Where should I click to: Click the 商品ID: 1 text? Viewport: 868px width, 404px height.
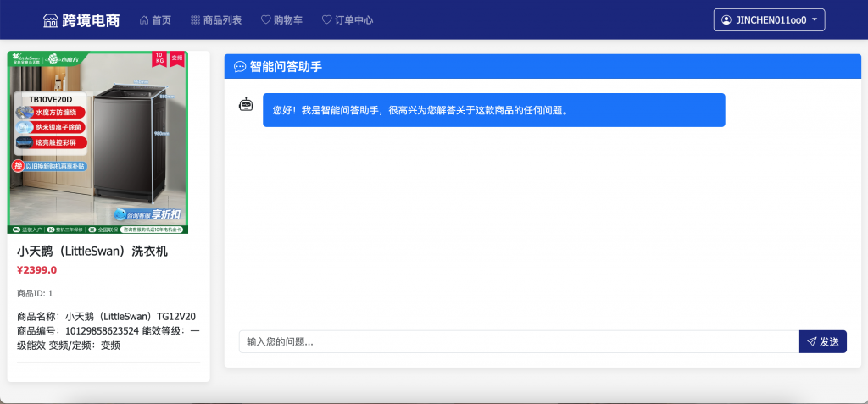coord(35,293)
